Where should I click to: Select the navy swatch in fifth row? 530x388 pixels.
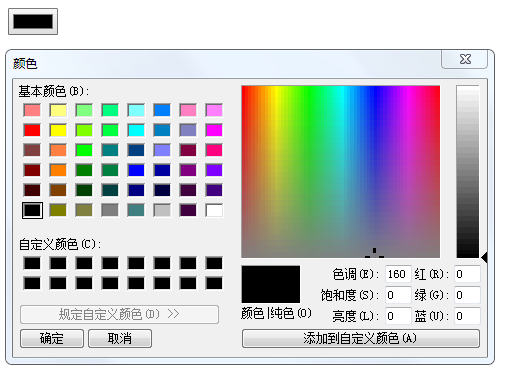[136, 190]
